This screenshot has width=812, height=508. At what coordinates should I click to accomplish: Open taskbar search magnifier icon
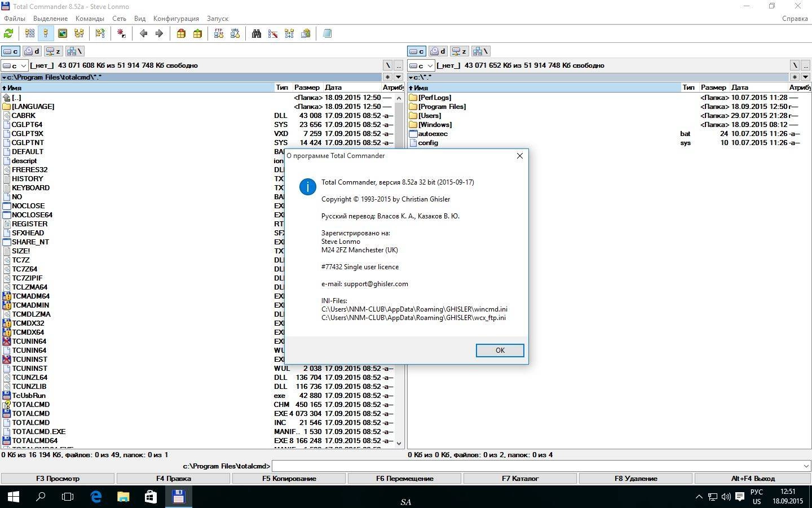click(41, 497)
